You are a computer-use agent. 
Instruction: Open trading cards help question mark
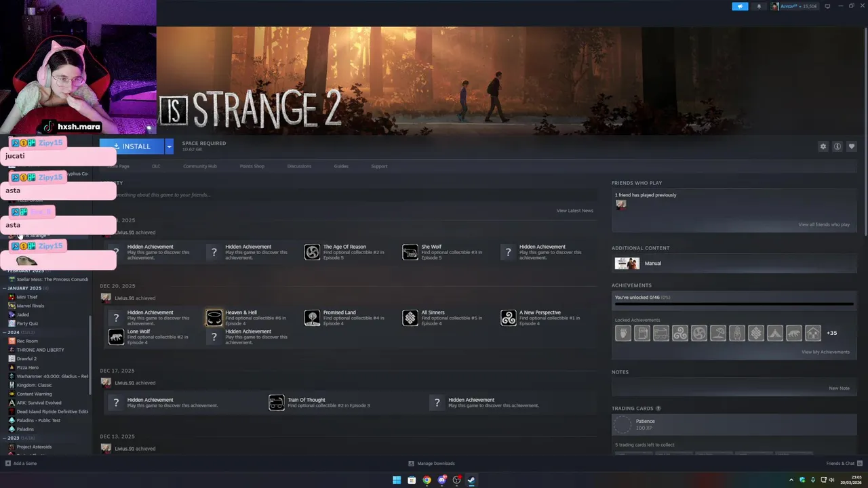pyautogui.click(x=658, y=409)
